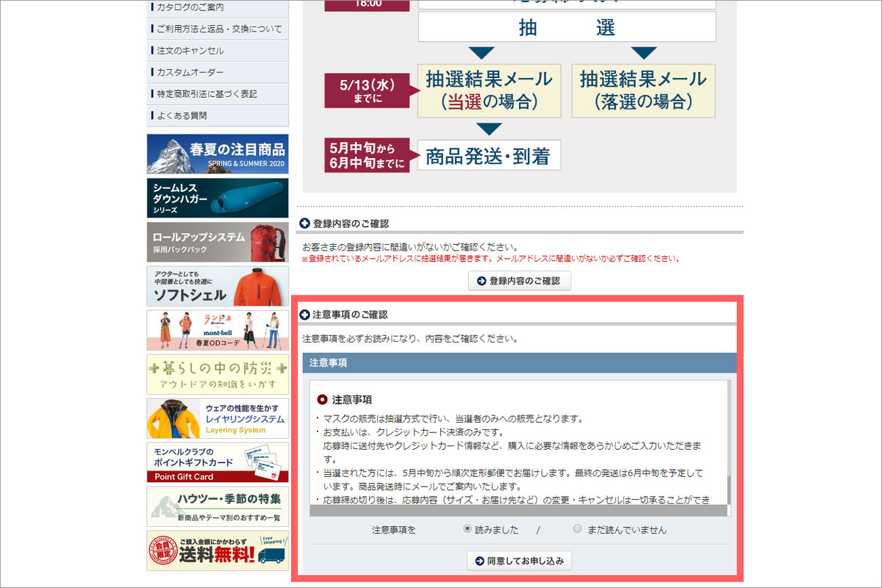Click plus icon beside 登録内容のご確認 heading

pyautogui.click(x=304, y=223)
